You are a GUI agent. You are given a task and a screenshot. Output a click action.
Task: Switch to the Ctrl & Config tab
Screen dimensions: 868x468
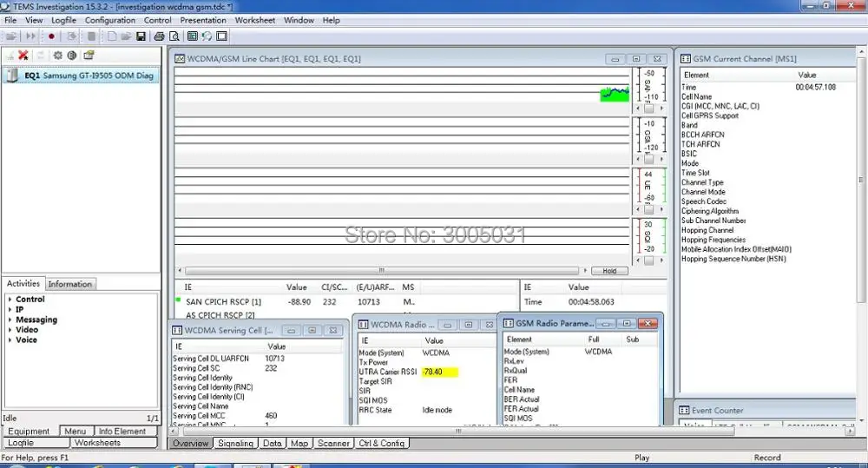pyautogui.click(x=381, y=443)
